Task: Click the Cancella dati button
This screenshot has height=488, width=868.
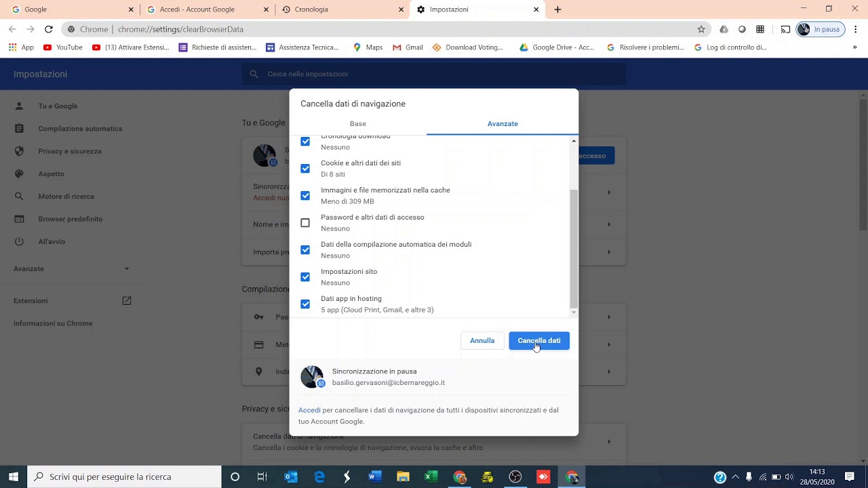Action: coord(539,340)
